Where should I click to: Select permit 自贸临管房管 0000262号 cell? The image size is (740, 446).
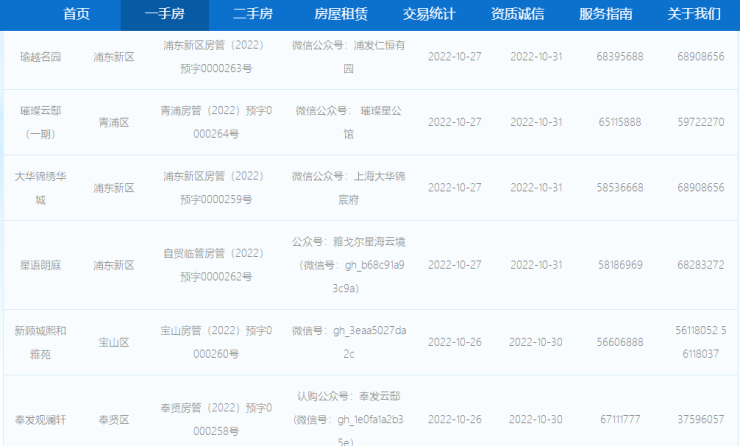coord(216,265)
